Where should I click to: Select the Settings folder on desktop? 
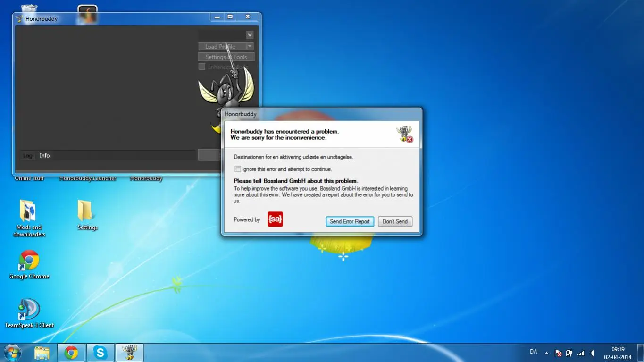click(87, 215)
